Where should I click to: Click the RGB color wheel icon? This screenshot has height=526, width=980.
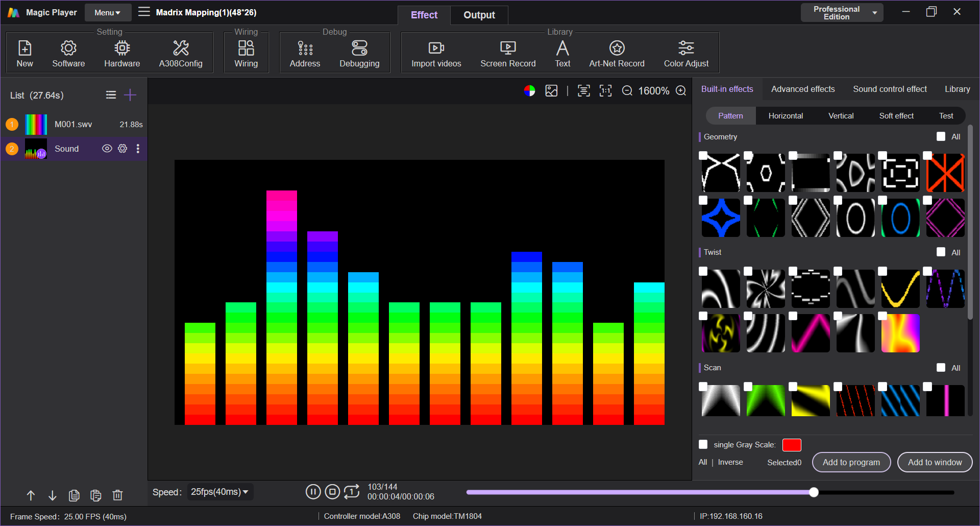(529, 91)
